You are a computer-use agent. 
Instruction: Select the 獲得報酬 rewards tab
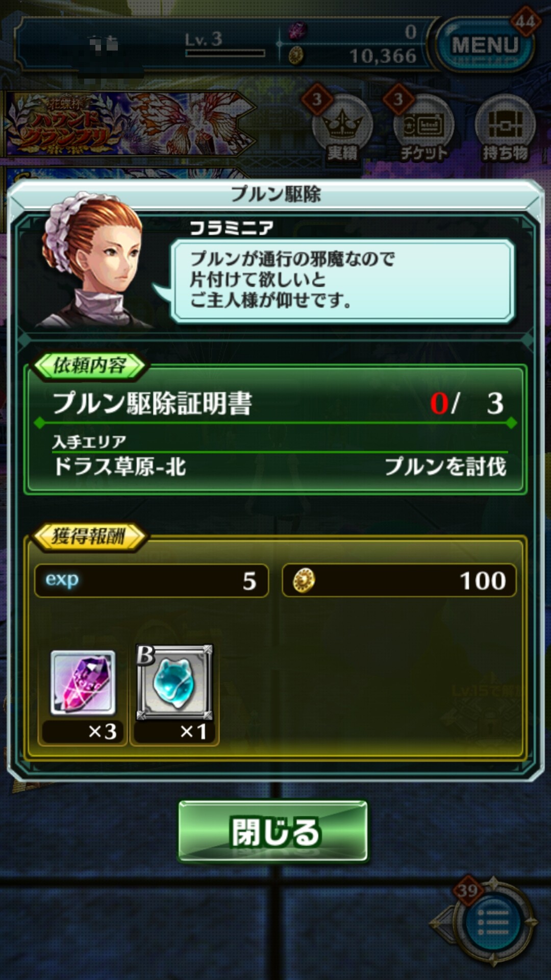(x=89, y=536)
